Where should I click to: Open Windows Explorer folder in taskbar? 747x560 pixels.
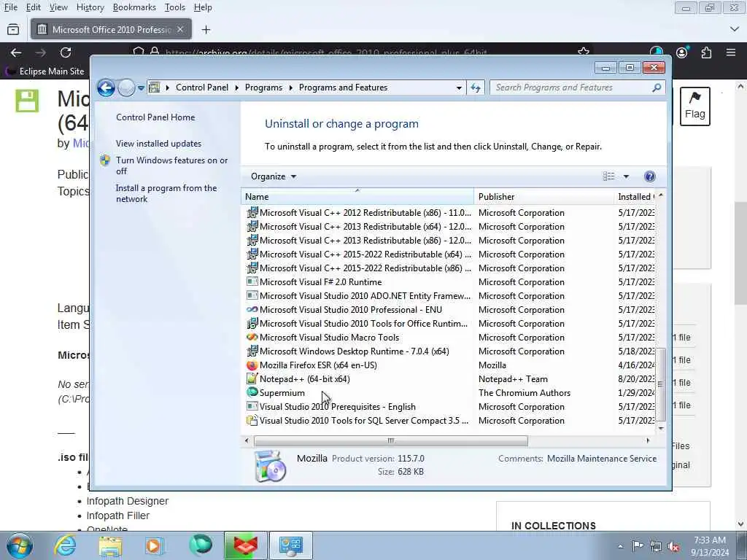(x=111, y=545)
